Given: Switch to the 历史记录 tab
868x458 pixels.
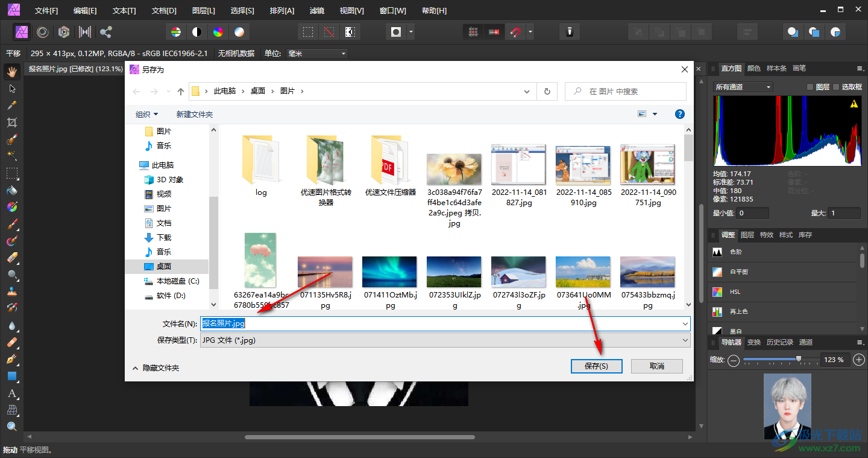Looking at the screenshot, I should (x=779, y=342).
